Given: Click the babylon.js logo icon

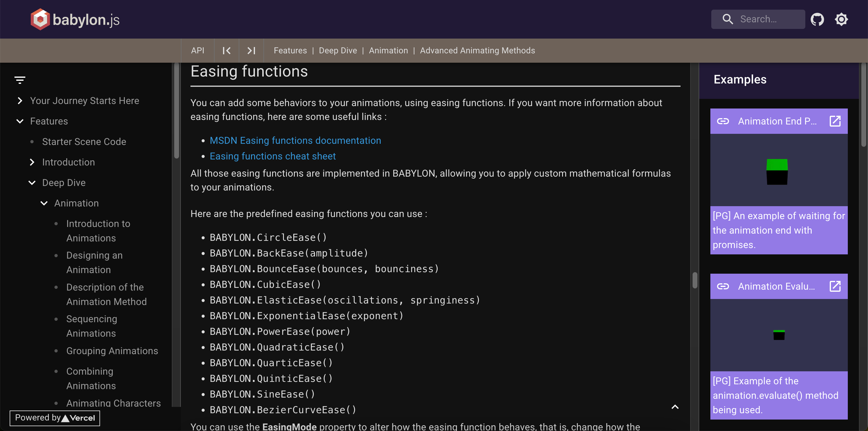Looking at the screenshot, I should tap(40, 19).
